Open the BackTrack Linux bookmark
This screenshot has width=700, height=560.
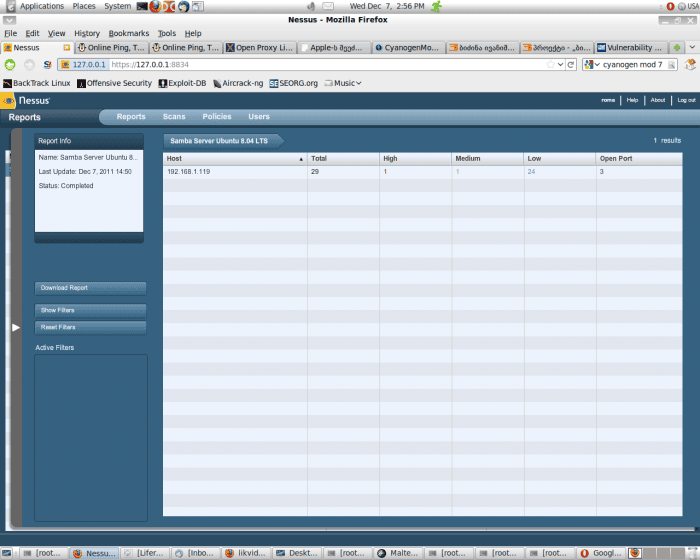click(37, 83)
